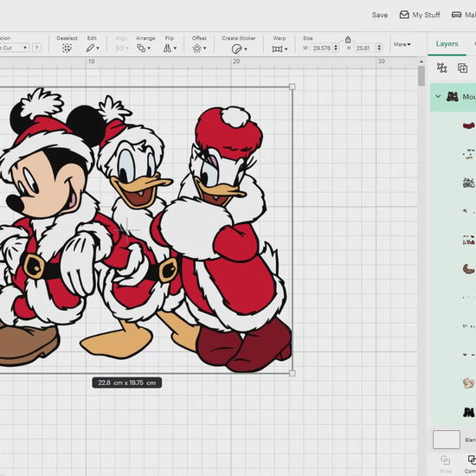Screen dimensions: 476x476
Task: Expand the Warp dropdown arrow
Action: click(x=286, y=48)
